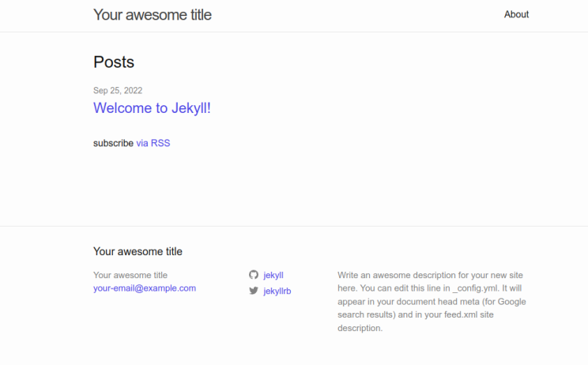This screenshot has height=365, width=588.
Task: Click the gray author name above the email
Action: pos(130,275)
